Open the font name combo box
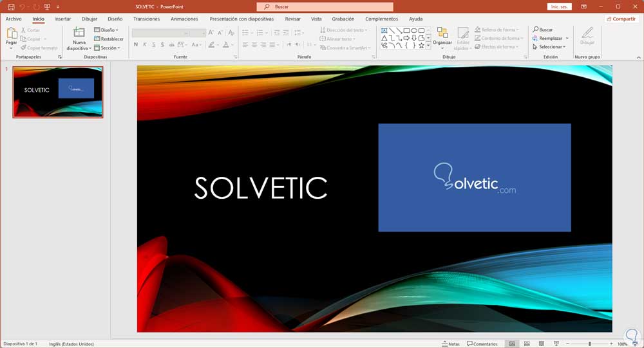This screenshot has width=644, height=348. 160,33
